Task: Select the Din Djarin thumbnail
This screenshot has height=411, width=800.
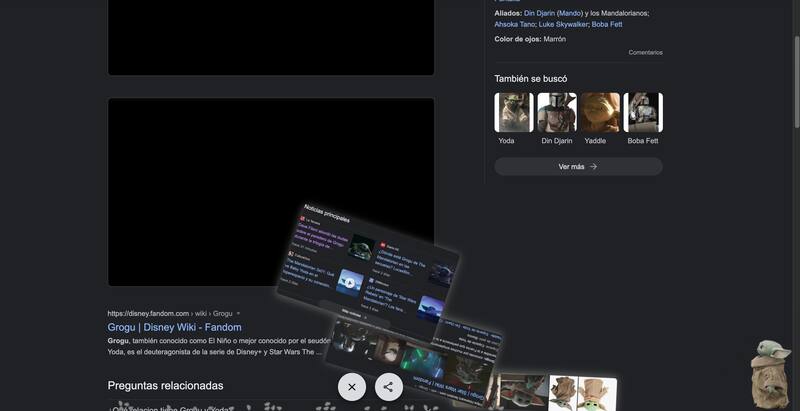Action: click(x=557, y=113)
